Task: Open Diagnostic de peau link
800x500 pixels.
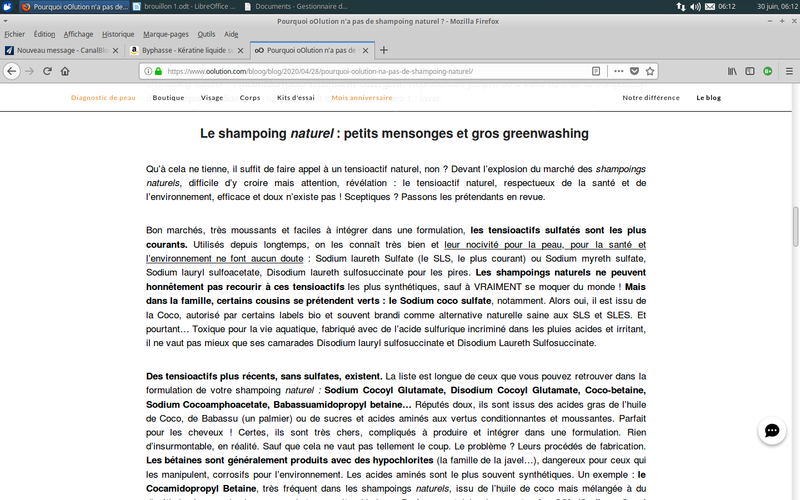Action: click(103, 98)
